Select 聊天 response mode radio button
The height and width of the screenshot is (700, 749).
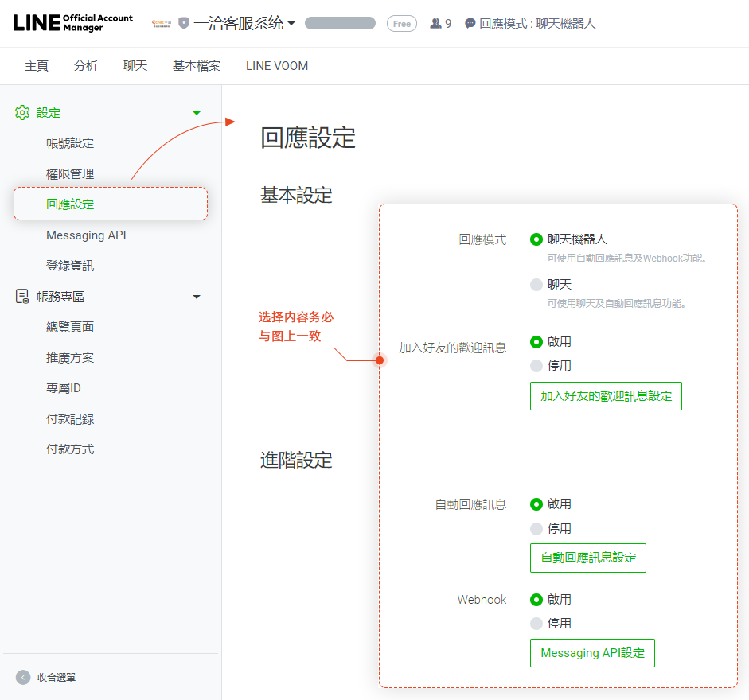(x=536, y=285)
